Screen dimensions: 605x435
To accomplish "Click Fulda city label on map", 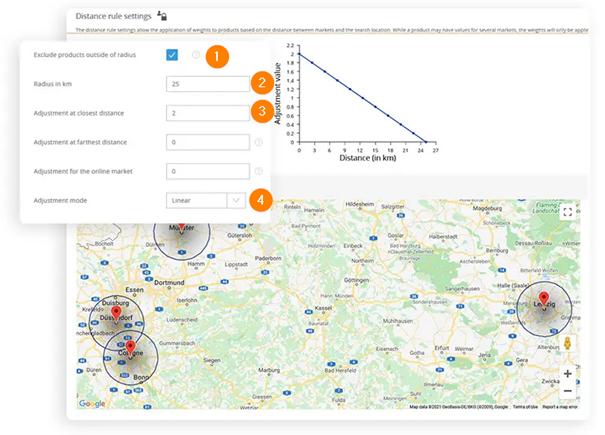I will [338, 400].
